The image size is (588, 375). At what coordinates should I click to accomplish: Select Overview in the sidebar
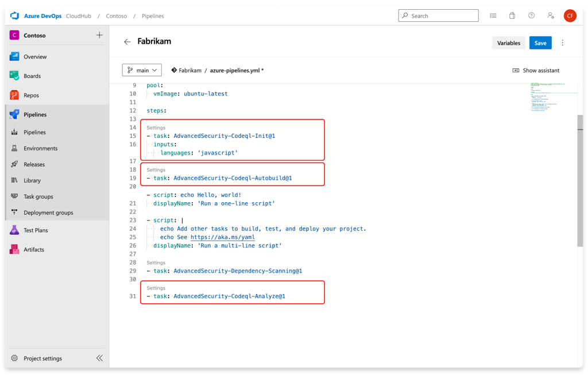click(36, 56)
